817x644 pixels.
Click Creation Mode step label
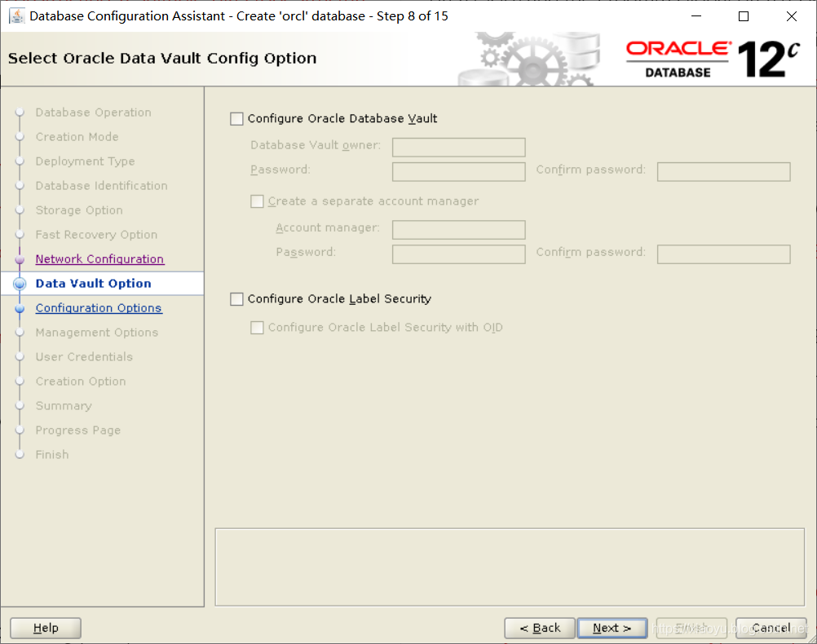[77, 137]
